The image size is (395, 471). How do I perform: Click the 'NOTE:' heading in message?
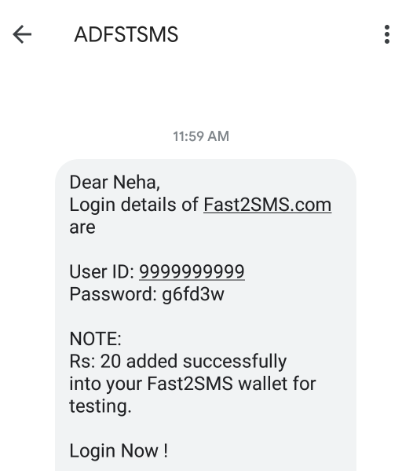(x=95, y=339)
